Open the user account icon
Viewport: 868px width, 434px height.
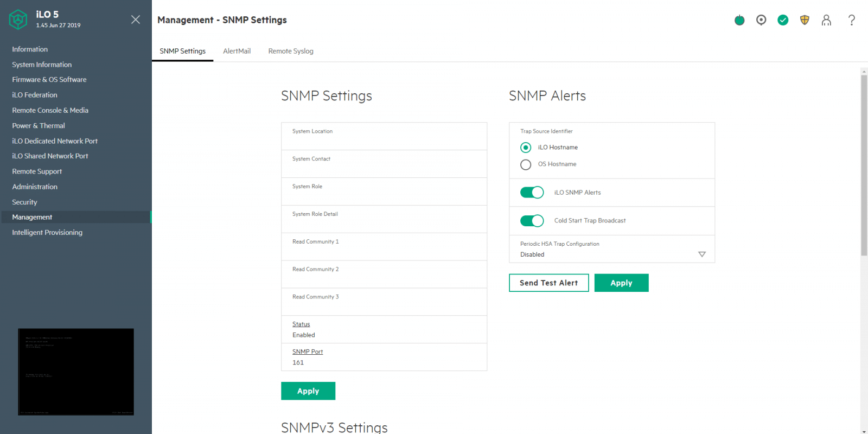826,20
